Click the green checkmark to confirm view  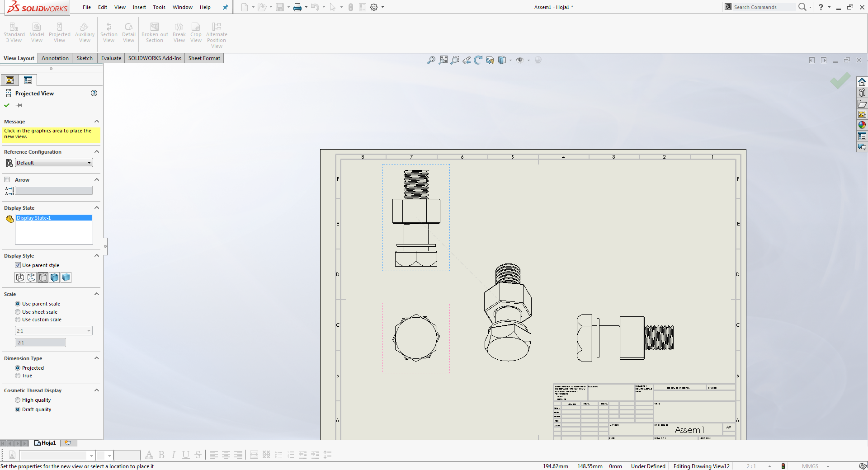[x=6, y=105]
